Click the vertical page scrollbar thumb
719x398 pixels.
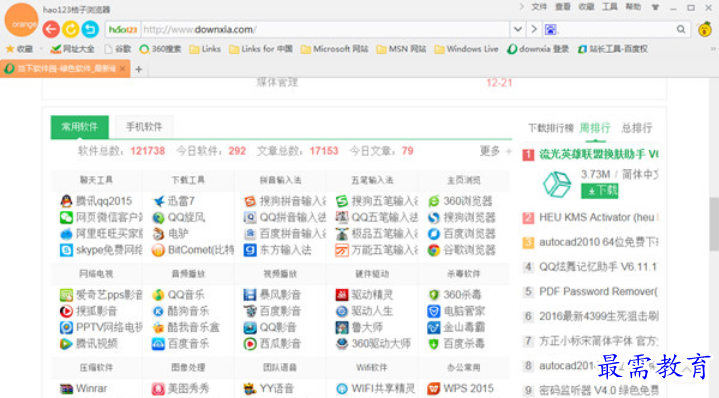714,224
